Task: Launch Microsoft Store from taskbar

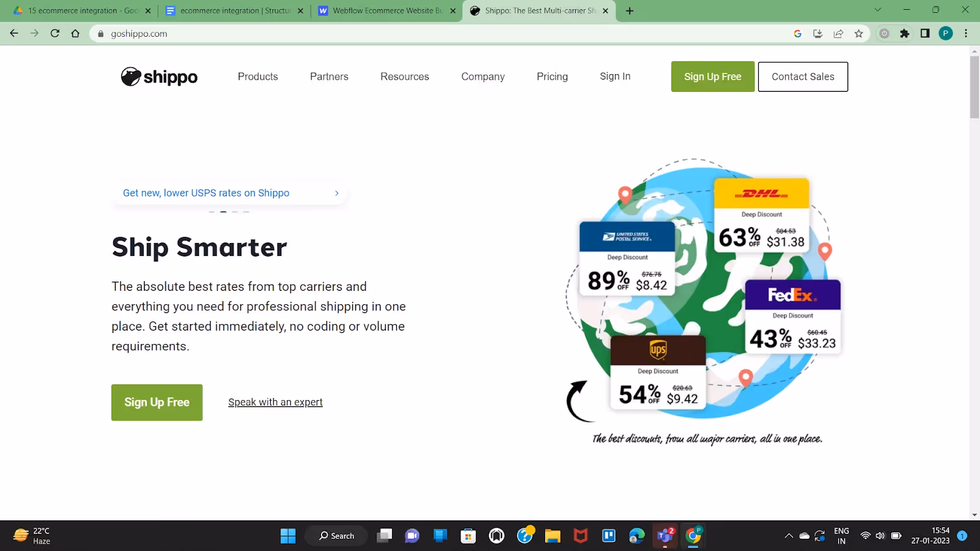Action: tap(469, 536)
